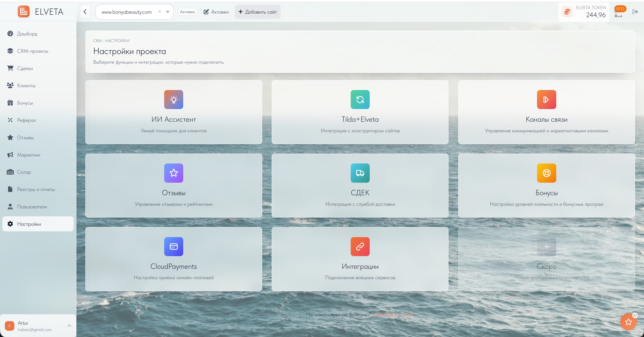Follow the Свяжитесь с нами link

point(393,314)
